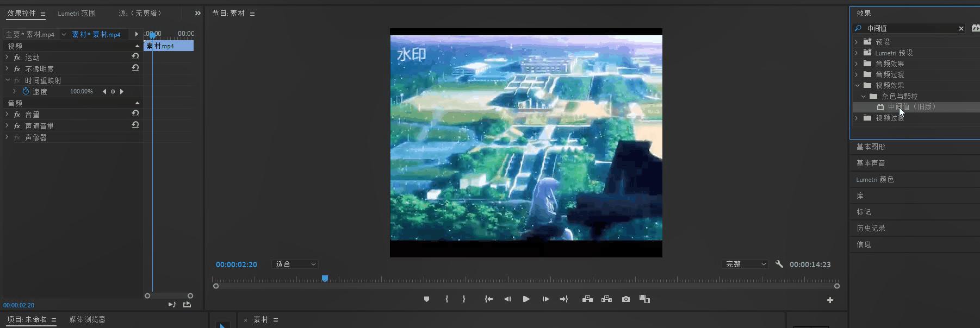Click the Extract icon
Viewport: 980px width, 328px height.
(x=606, y=299)
